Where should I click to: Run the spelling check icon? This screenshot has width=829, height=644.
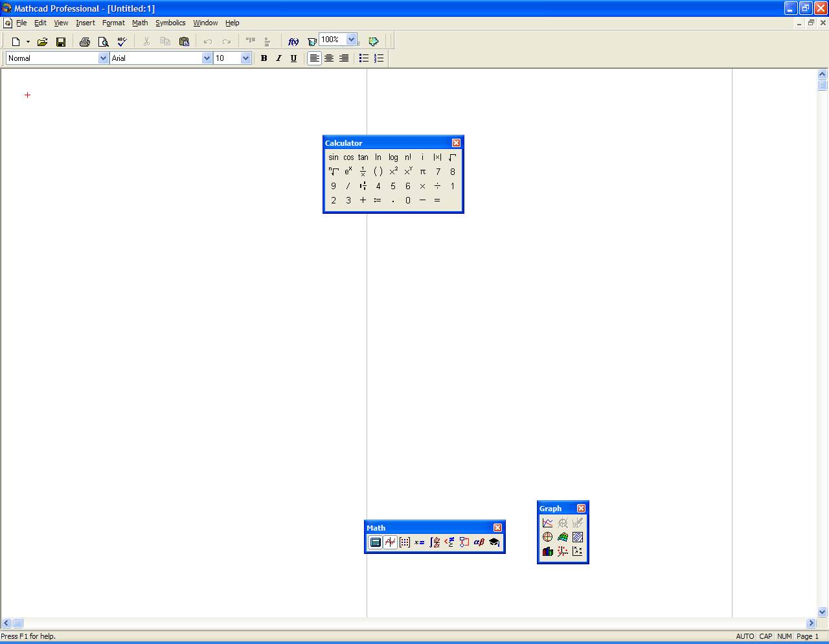(x=122, y=41)
